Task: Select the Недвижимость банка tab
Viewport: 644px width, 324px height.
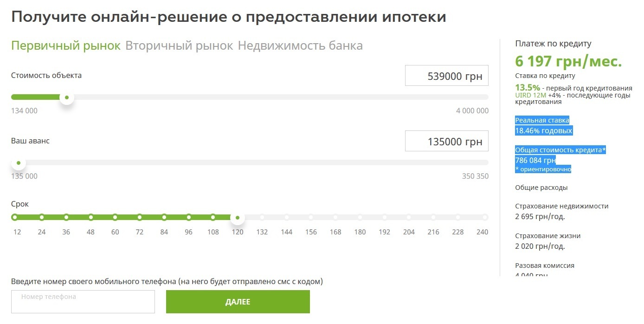Action: click(300, 46)
